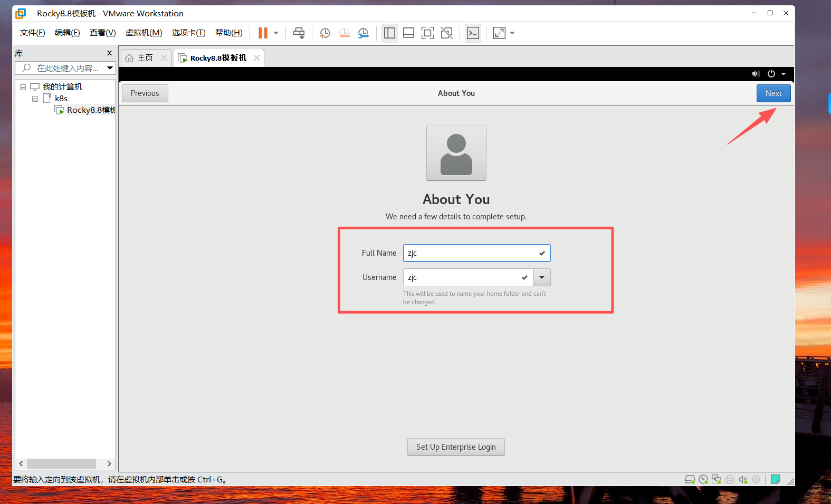Open the 查看(V) menu
The height and width of the screenshot is (504, 831).
pyautogui.click(x=103, y=33)
